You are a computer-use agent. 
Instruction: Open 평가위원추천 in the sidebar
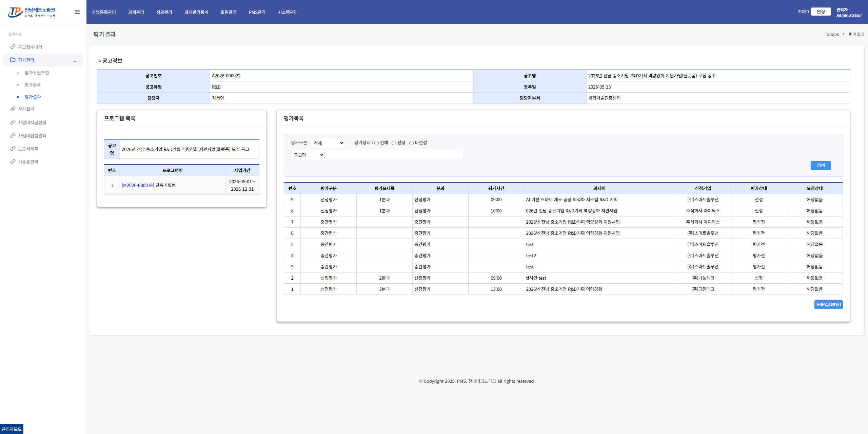[37, 73]
